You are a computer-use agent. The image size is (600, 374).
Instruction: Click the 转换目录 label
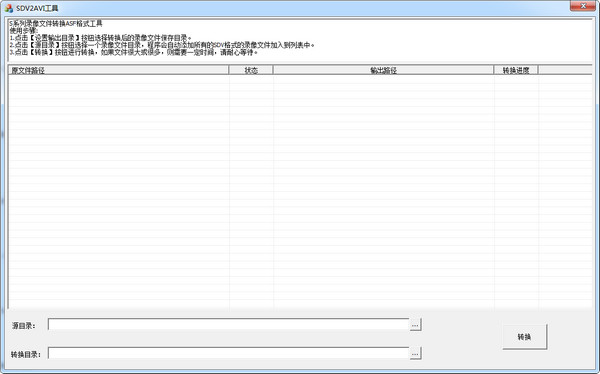click(x=26, y=354)
